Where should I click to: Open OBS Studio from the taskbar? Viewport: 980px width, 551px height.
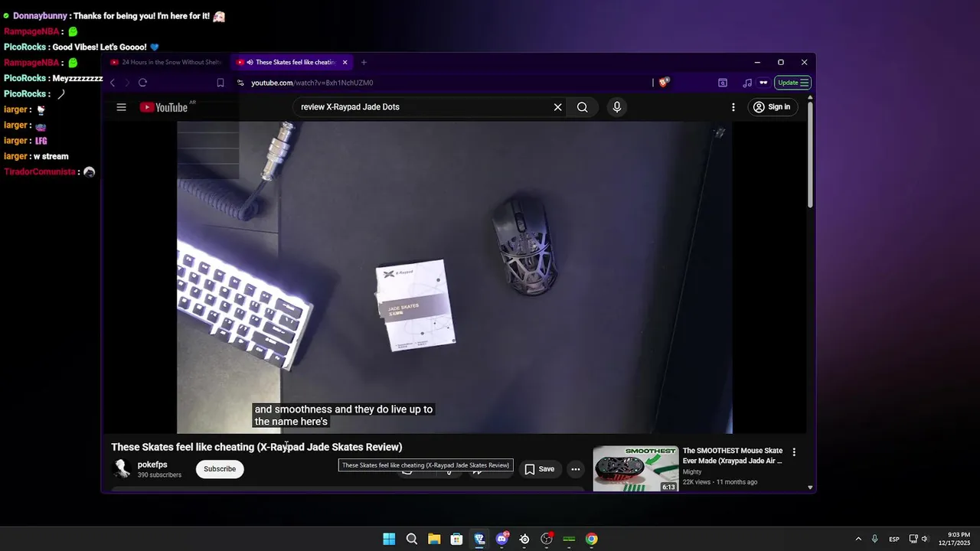pyautogui.click(x=547, y=539)
